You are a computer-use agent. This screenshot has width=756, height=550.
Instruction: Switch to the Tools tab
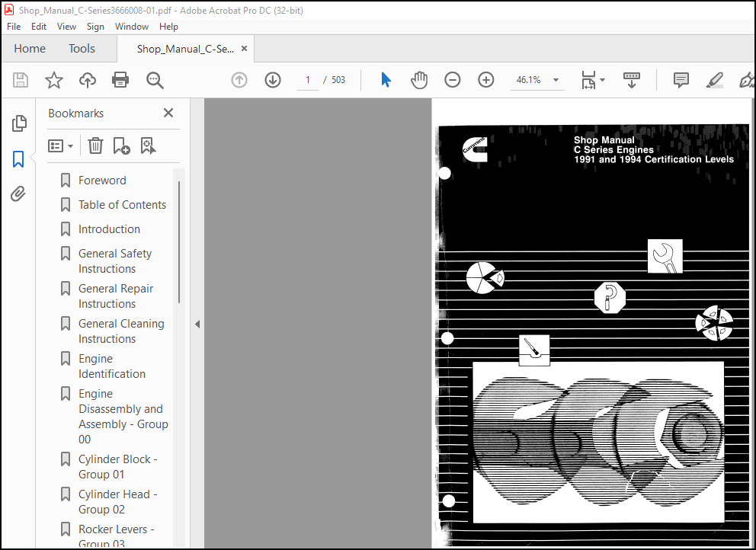[x=82, y=48]
